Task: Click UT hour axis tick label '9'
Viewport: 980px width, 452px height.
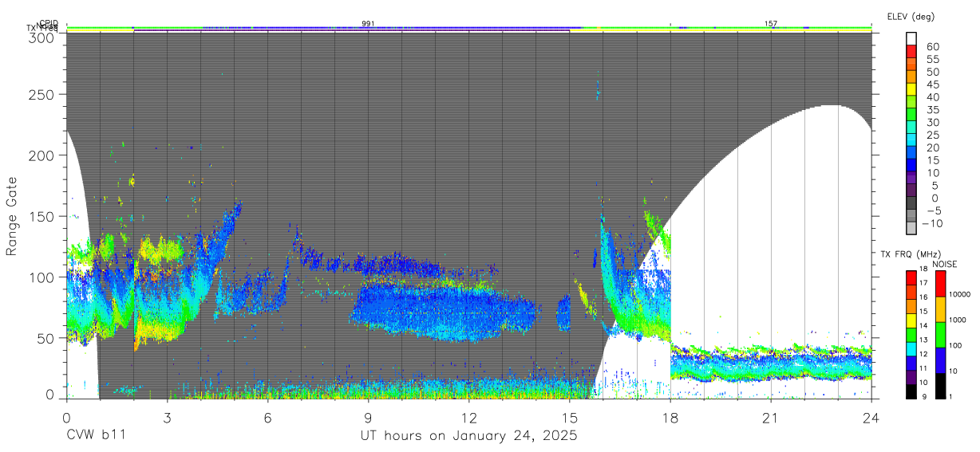Action: pyautogui.click(x=368, y=417)
